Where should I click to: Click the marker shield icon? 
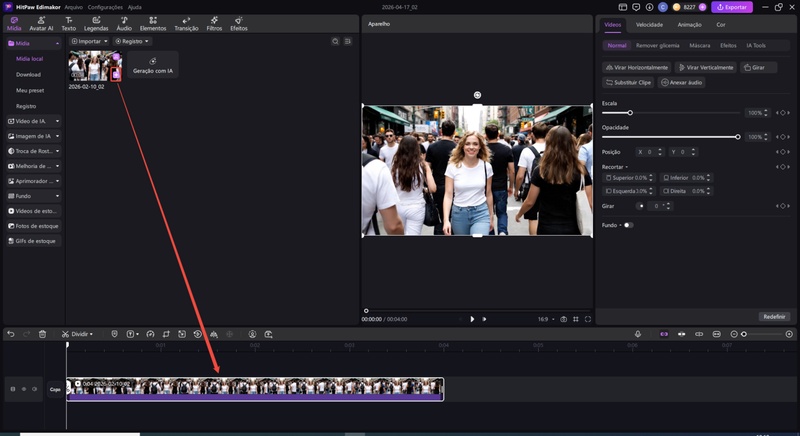pos(114,334)
